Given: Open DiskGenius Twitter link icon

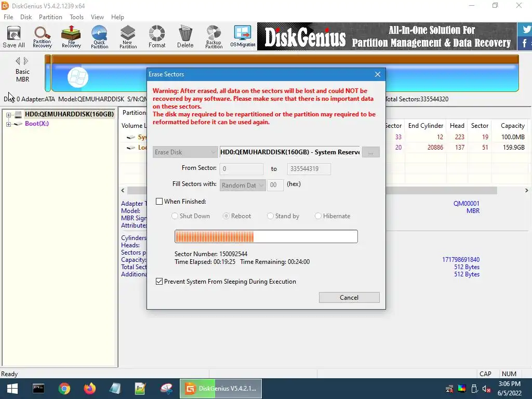Looking at the screenshot, I should (526, 30).
